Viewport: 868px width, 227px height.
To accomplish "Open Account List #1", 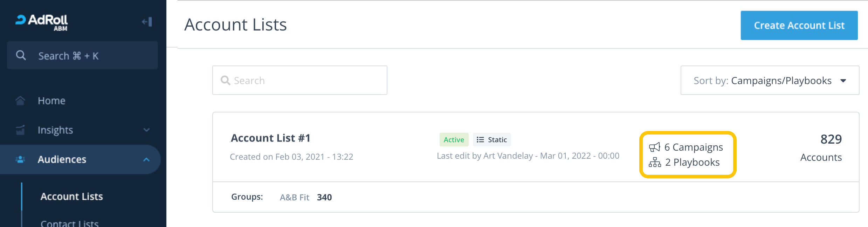I will pos(270,138).
